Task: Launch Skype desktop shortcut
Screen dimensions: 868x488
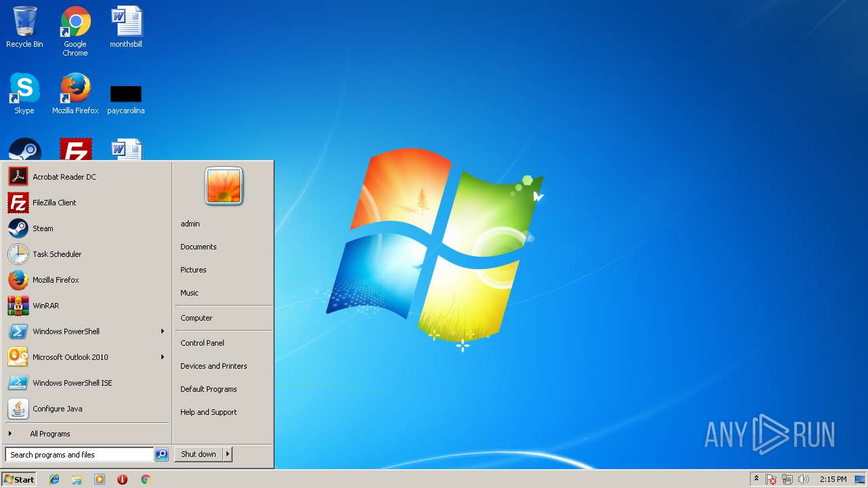Action: (x=24, y=94)
